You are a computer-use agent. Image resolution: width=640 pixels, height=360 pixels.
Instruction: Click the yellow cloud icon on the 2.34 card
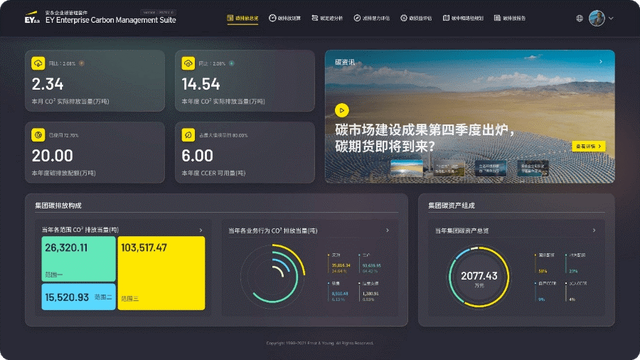click(38, 63)
